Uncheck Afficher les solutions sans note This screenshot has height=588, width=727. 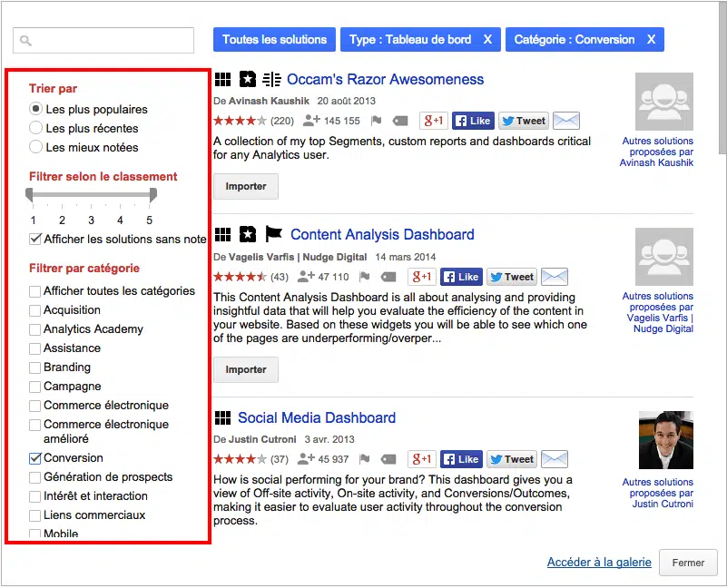click(x=35, y=239)
